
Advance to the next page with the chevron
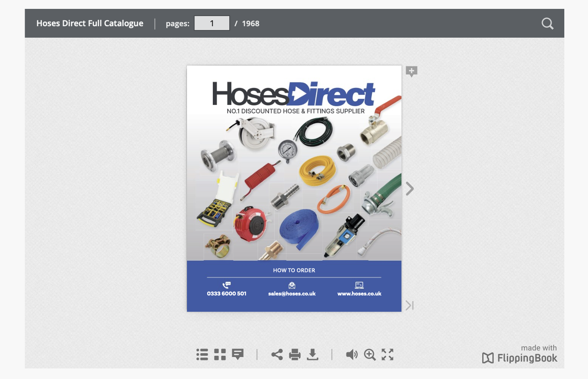tap(409, 189)
